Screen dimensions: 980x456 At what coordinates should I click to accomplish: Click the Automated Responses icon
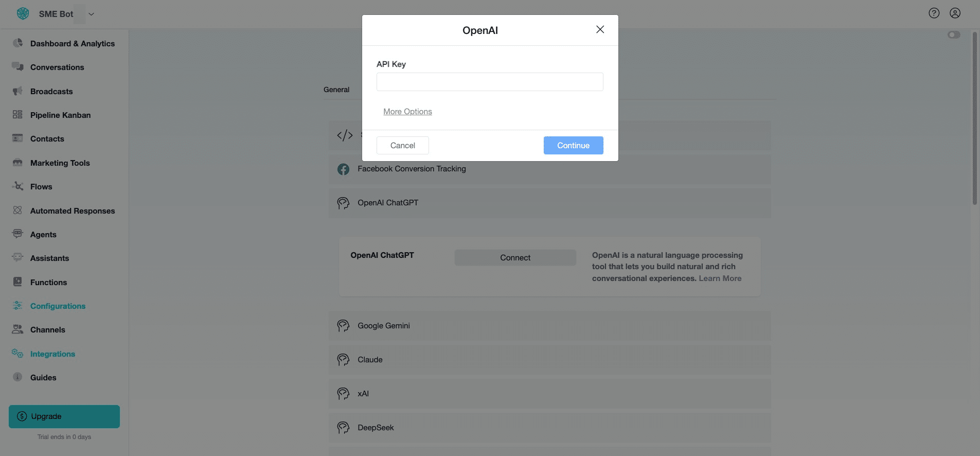18,211
